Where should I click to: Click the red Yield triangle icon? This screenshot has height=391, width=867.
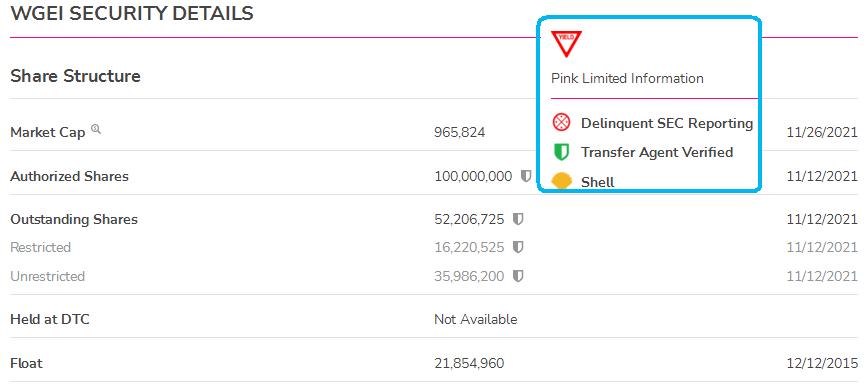point(566,44)
